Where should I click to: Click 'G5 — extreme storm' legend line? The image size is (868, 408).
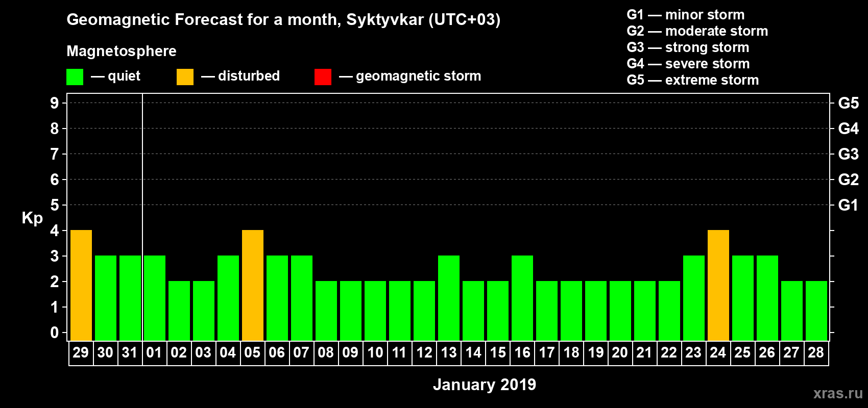(693, 80)
